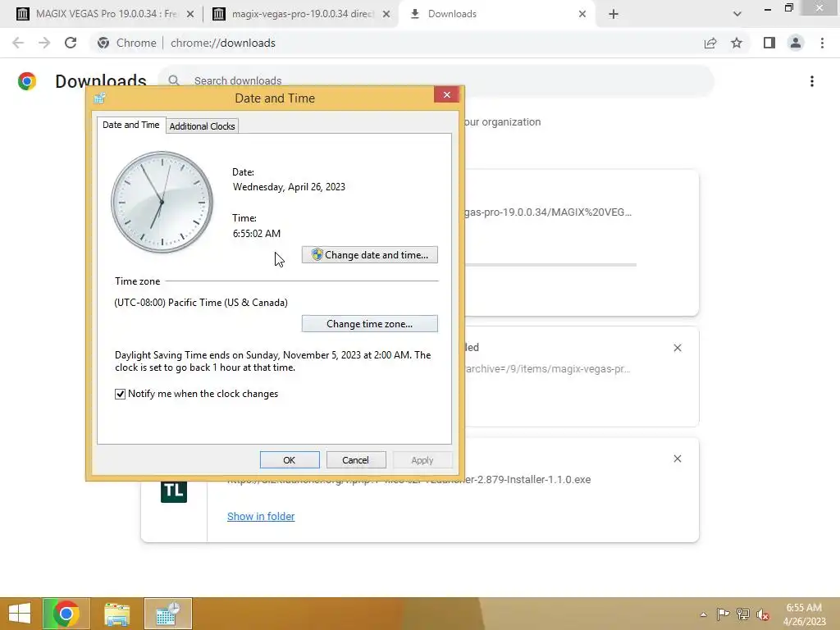Click the Chrome site info icon
Viewport: 840px width, 630px height.
(x=103, y=43)
